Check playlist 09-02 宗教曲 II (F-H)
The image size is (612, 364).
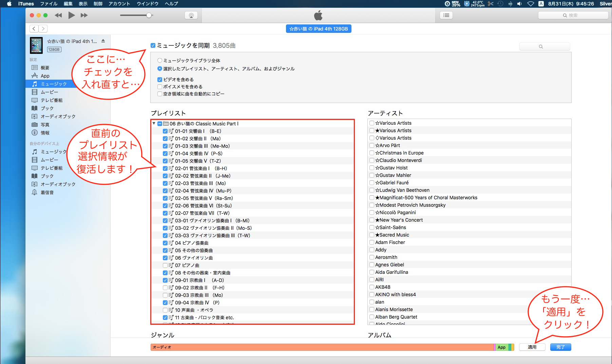(x=165, y=288)
